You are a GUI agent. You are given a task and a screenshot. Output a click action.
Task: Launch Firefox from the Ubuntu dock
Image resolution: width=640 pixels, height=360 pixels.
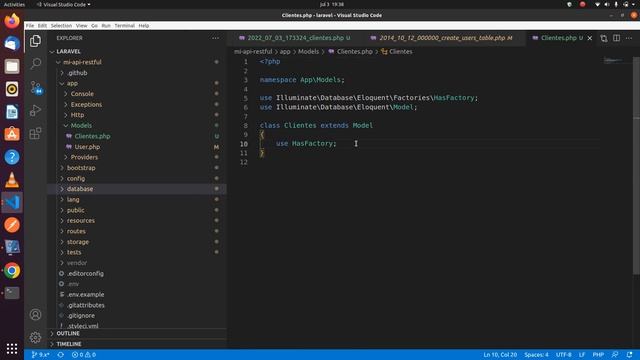coord(12,21)
